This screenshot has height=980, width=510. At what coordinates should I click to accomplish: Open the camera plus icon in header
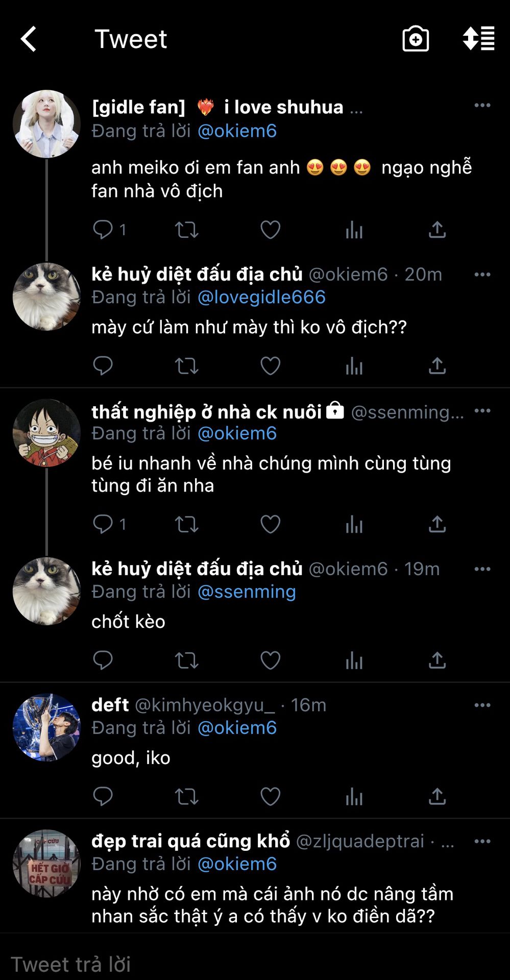(416, 39)
